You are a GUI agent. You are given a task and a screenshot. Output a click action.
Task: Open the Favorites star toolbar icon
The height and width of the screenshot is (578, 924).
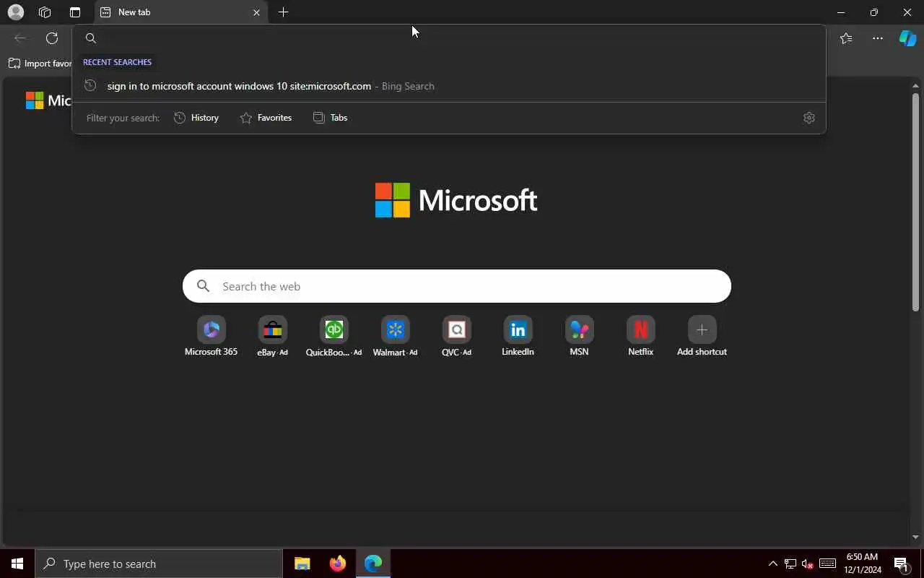[846, 38]
